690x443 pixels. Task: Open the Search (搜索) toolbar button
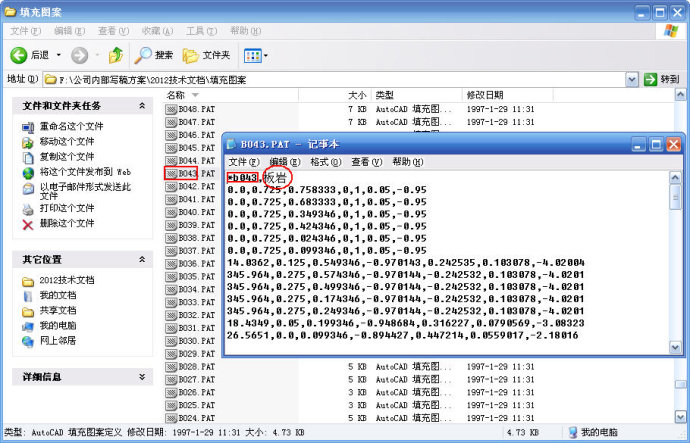(154, 55)
